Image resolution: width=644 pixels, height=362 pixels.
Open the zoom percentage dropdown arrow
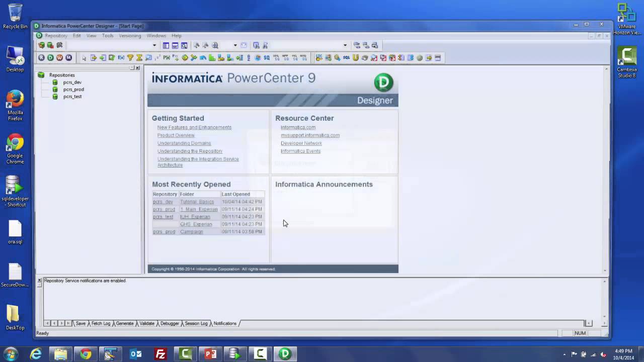235,45
